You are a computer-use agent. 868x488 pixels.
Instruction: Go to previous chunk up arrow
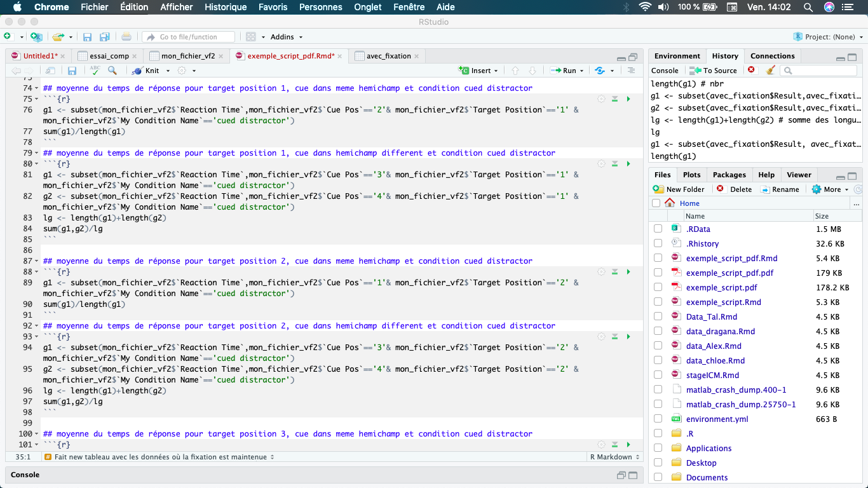(x=515, y=71)
